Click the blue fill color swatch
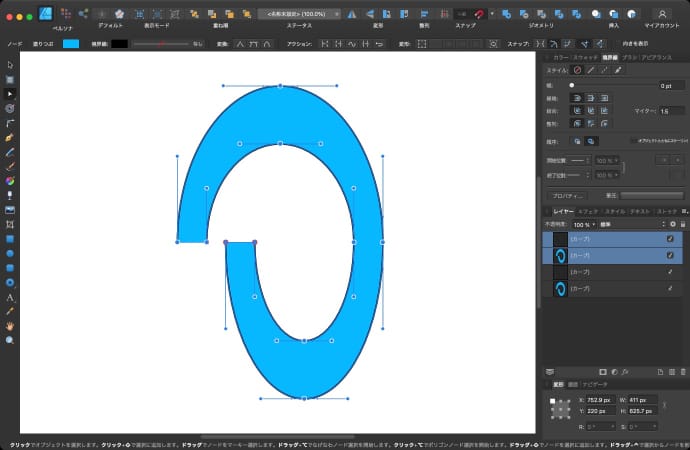This screenshot has height=450, width=690. pos(71,44)
